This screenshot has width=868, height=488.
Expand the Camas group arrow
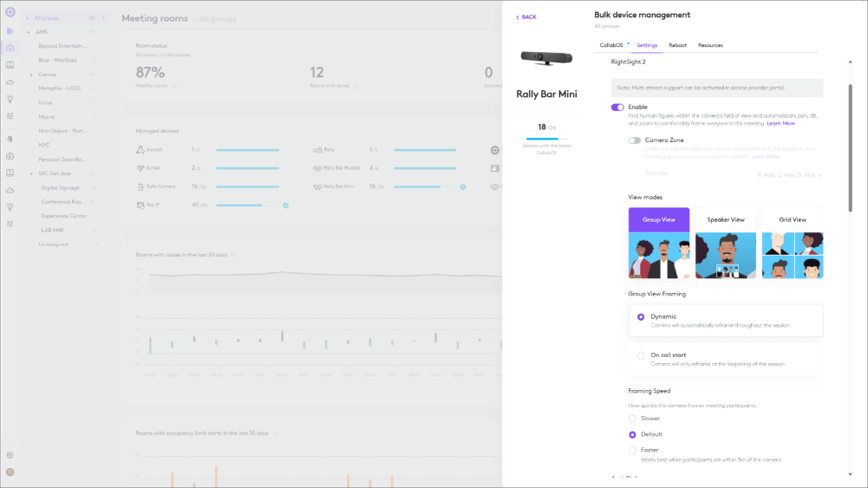click(x=31, y=75)
